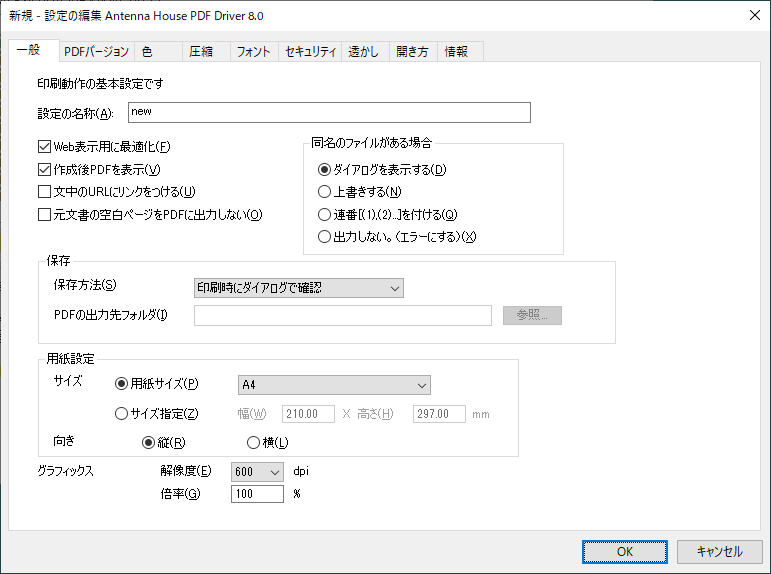
Task: Confirm with the OK button
Action: click(x=625, y=552)
